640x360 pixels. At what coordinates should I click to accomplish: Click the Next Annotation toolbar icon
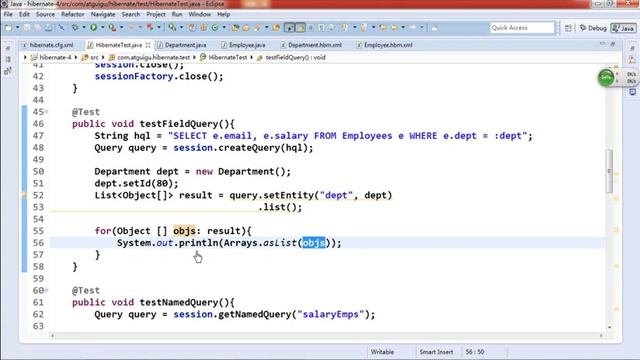pos(345,28)
